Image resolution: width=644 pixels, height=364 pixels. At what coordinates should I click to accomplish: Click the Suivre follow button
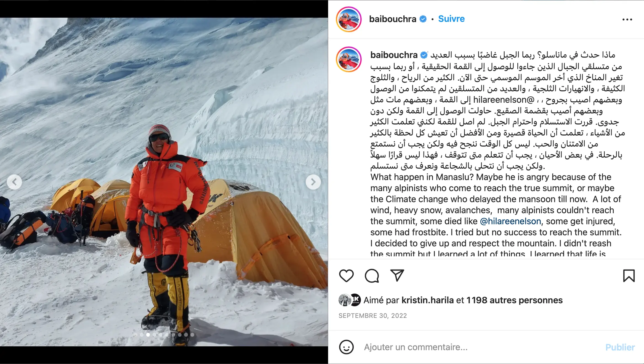click(x=451, y=19)
